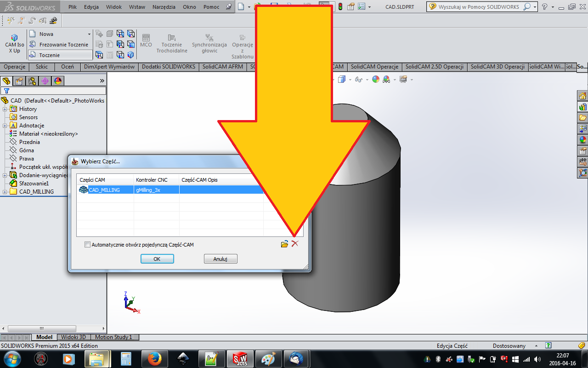This screenshot has height=368, width=588.
Task: Select the Toczenie option
Action: [60, 55]
